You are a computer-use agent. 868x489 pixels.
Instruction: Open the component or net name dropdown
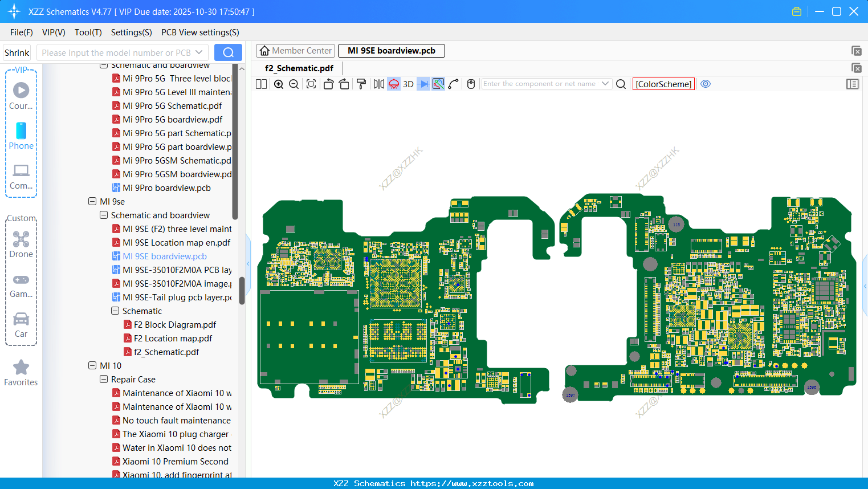tap(605, 84)
